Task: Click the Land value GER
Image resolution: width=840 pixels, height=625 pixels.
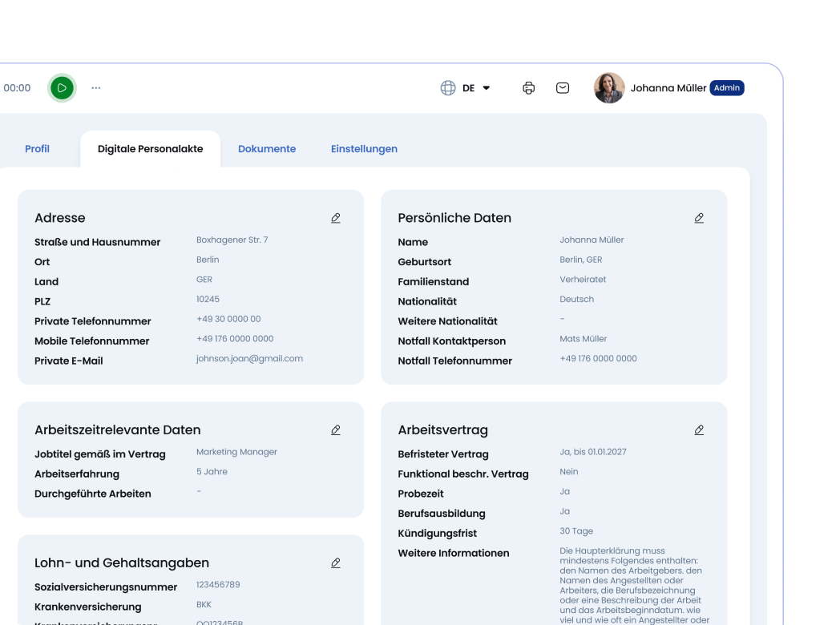Action: coord(204,280)
